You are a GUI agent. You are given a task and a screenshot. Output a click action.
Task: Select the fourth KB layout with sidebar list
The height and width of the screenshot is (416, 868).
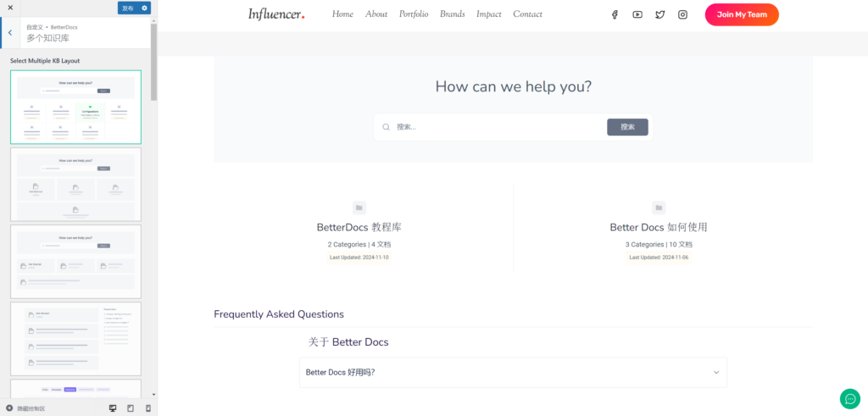(75, 339)
